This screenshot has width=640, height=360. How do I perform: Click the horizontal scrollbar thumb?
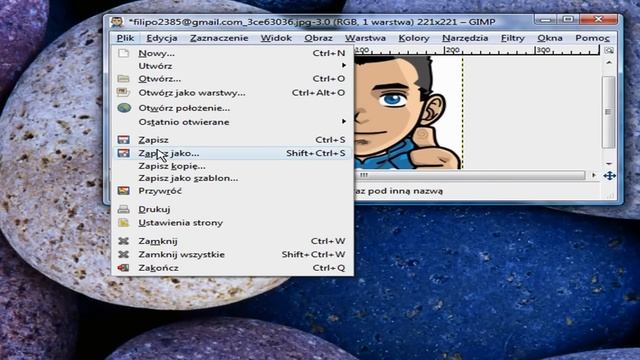click(469, 175)
